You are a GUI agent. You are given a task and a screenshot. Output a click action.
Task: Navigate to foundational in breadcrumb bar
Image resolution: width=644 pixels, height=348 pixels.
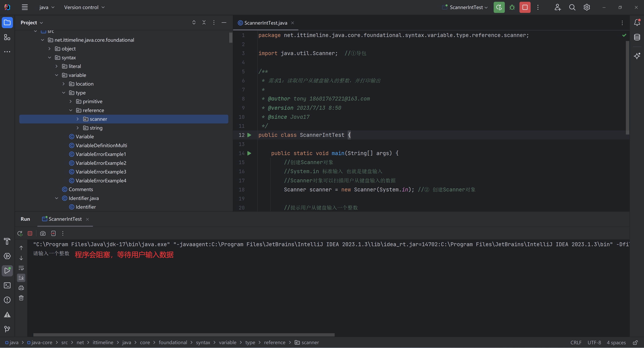point(173,342)
